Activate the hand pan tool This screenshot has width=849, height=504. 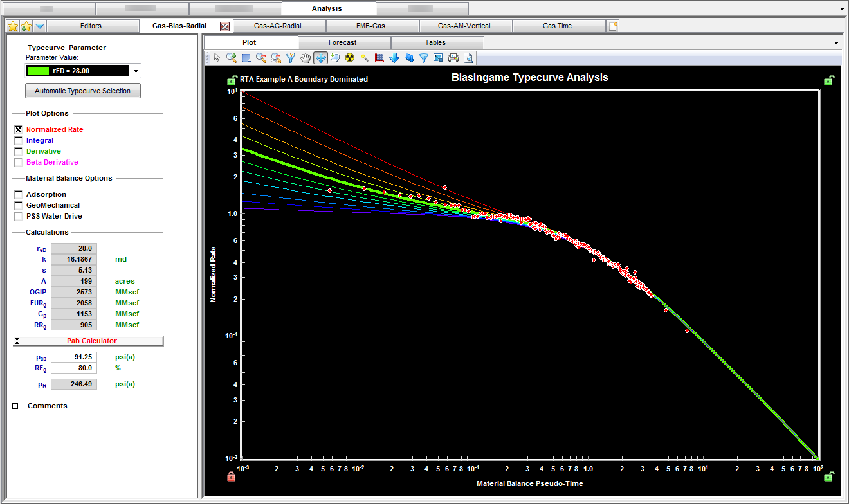(x=306, y=58)
